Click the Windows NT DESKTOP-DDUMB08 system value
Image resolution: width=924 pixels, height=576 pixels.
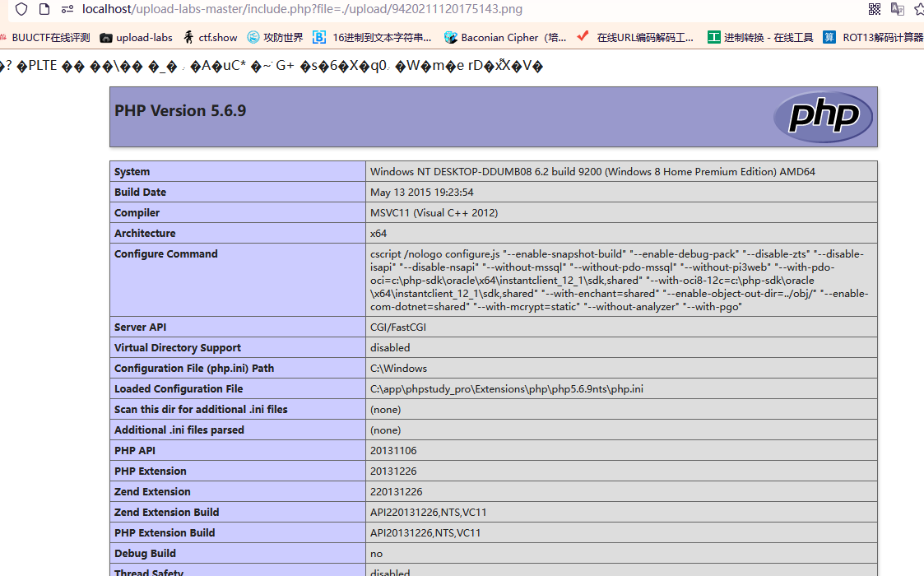pos(592,171)
